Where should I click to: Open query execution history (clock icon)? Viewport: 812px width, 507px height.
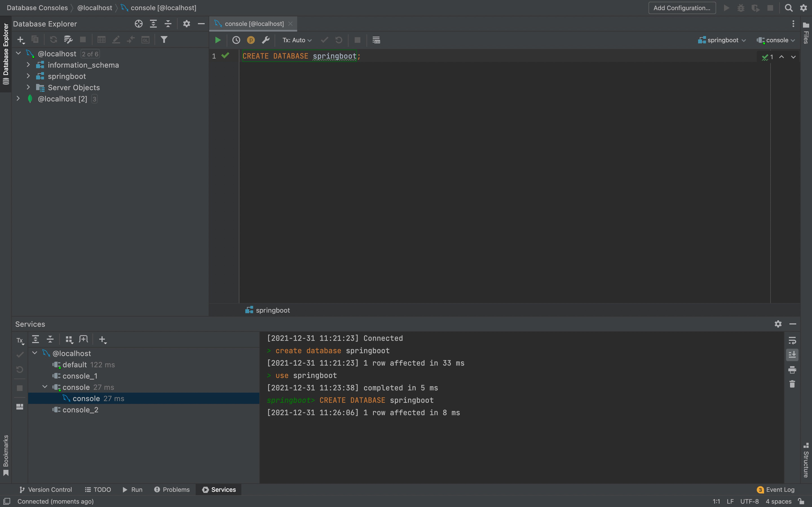pyautogui.click(x=237, y=40)
